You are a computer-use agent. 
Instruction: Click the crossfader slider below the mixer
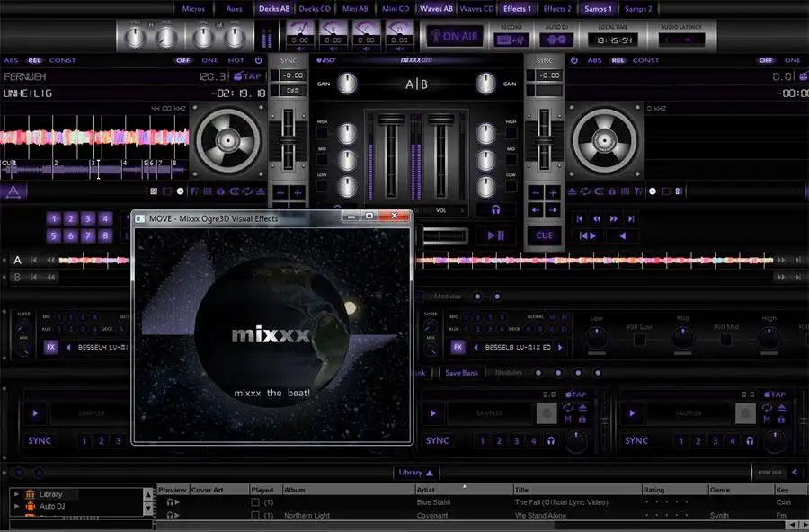coord(445,236)
